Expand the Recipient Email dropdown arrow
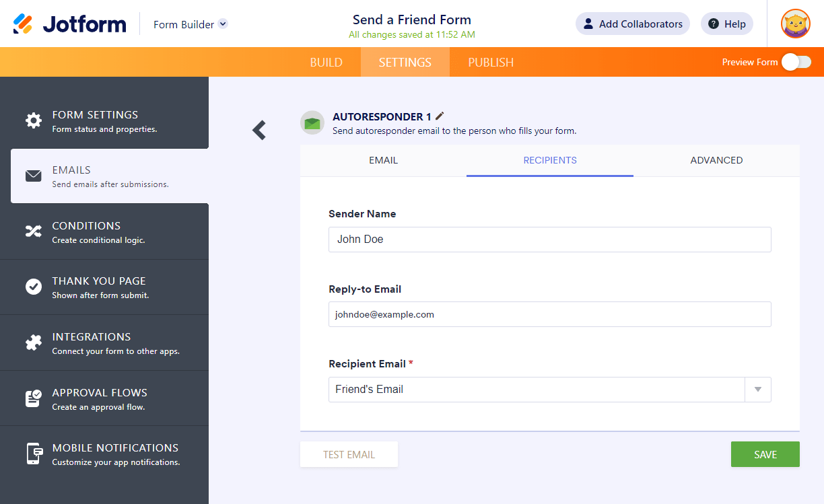Viewport: 824px width, 504px height. pos(758,390)
